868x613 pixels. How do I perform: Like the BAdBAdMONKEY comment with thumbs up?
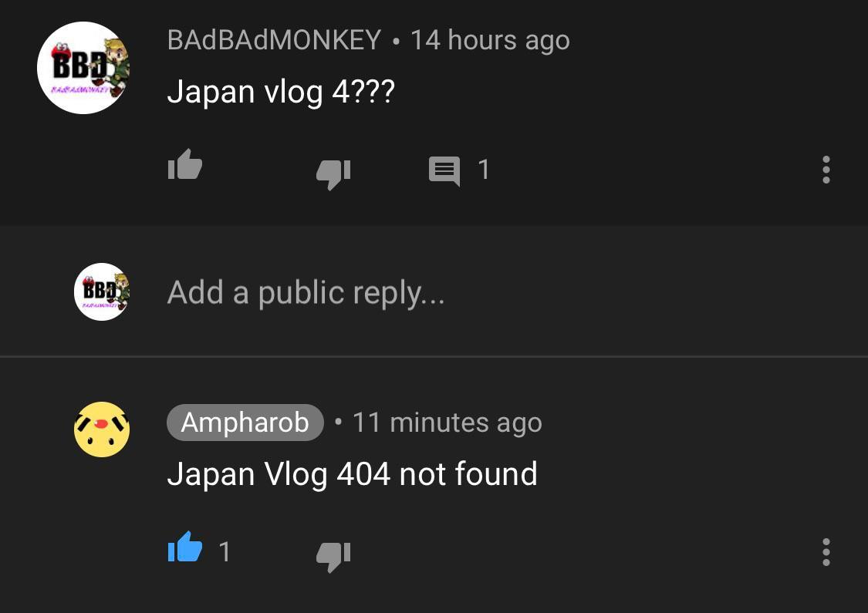tap(185, 164)
